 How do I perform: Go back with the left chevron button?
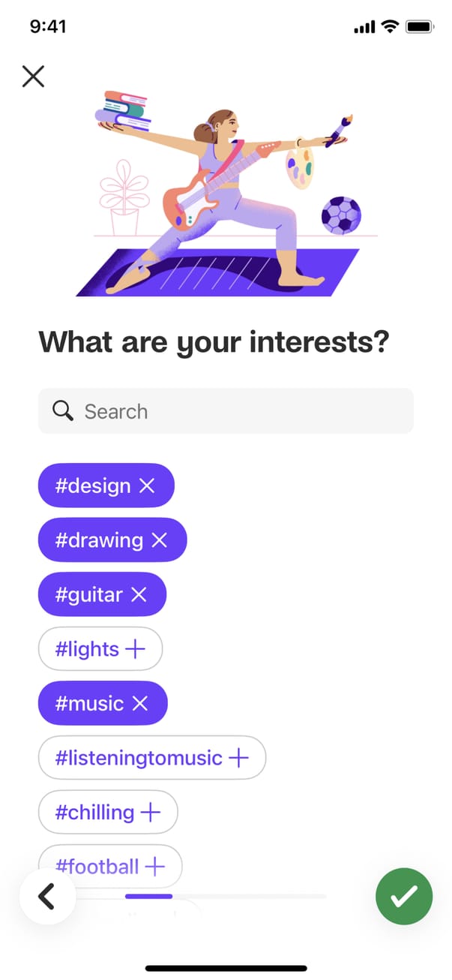(47, 896)
